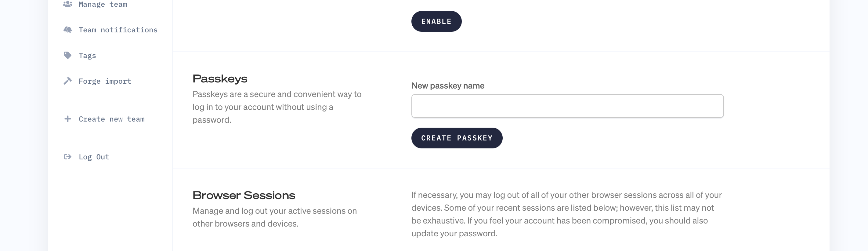Open the Tags sidebar entry

pyautogui.click(x=87, y=56)
